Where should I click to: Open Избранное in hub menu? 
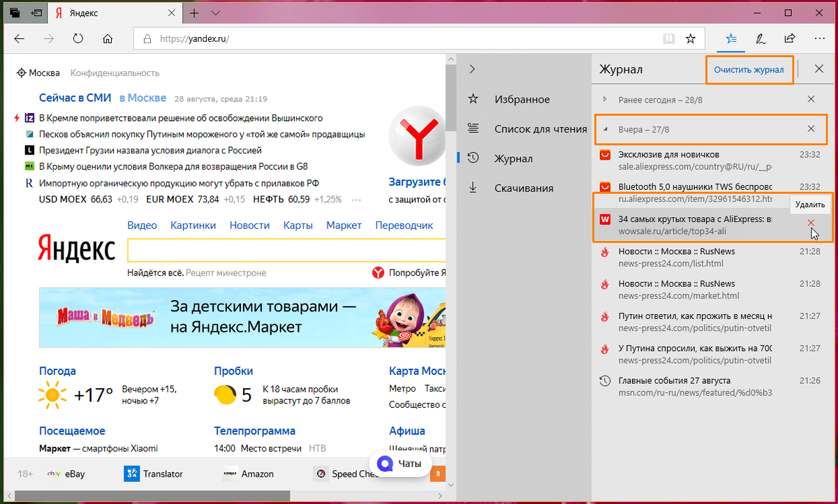click(522, 99)
